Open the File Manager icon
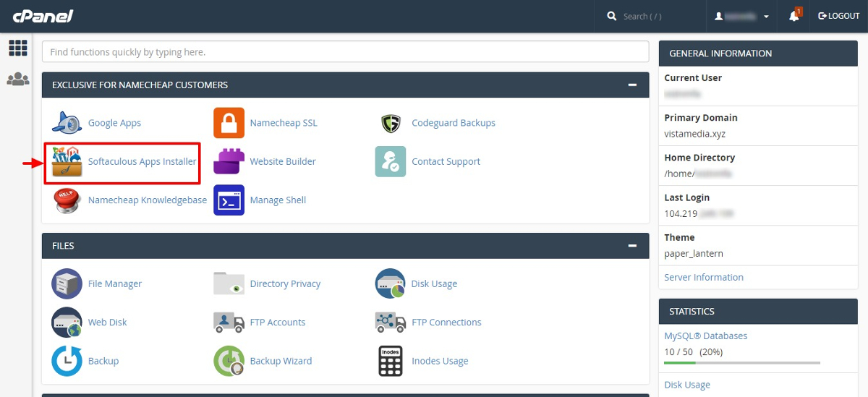868x397 pixels. tap(67, 283)
